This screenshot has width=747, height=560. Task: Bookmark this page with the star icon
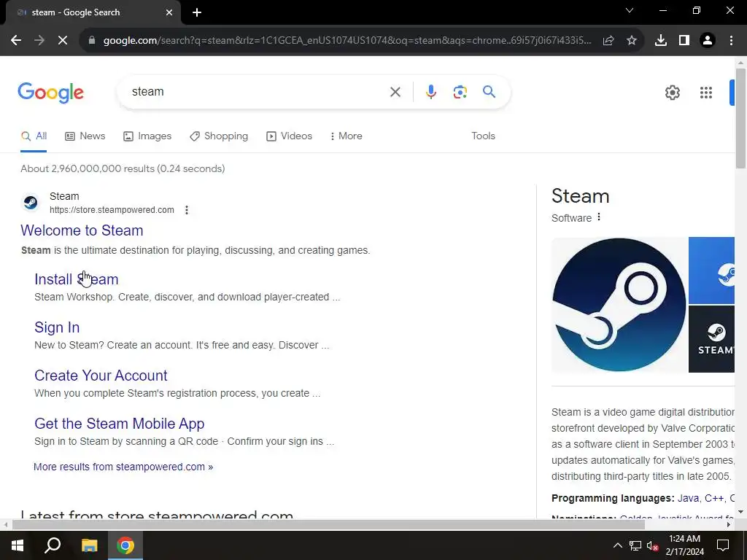coord(632,41)
